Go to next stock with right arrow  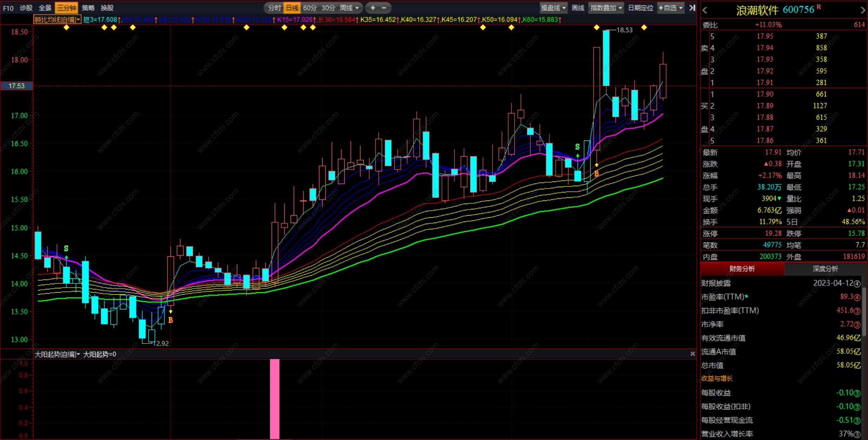pyautogui.click(x=863, y=11)
